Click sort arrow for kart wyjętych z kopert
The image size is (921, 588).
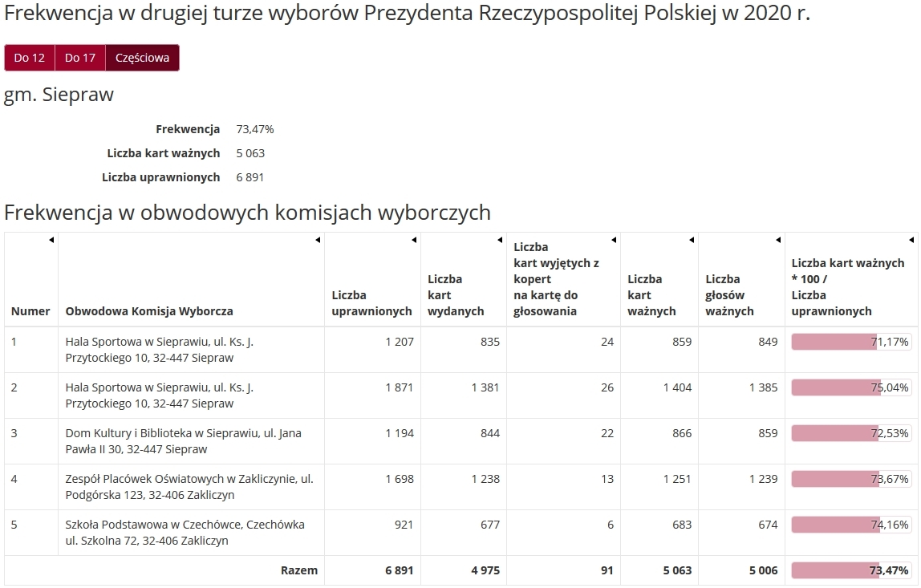pos(614,240)
